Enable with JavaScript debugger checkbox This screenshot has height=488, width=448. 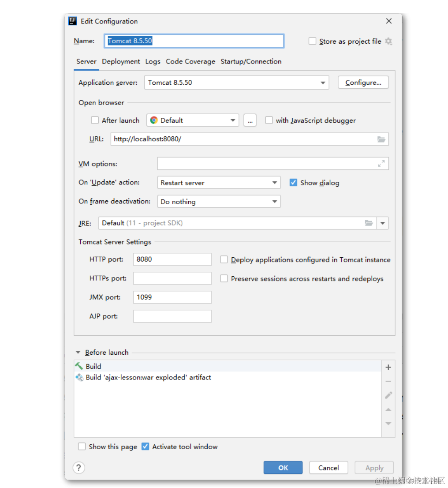point(269,120)
